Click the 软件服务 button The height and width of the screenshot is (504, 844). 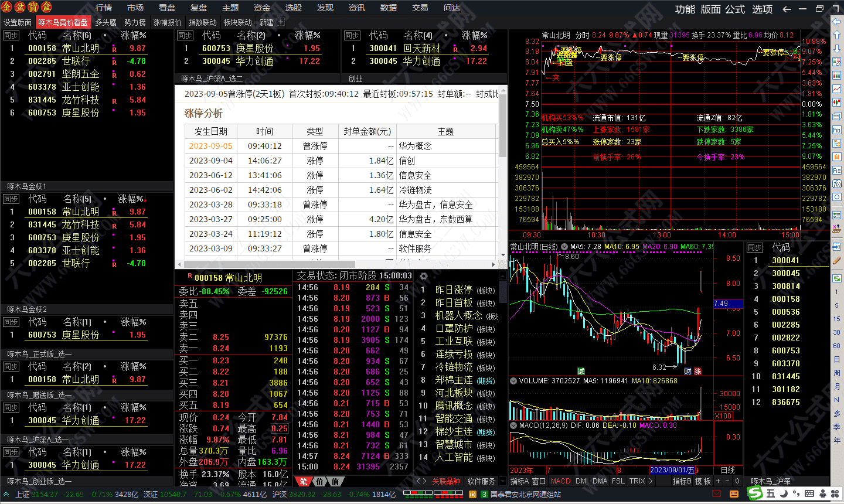pos(481,481)
